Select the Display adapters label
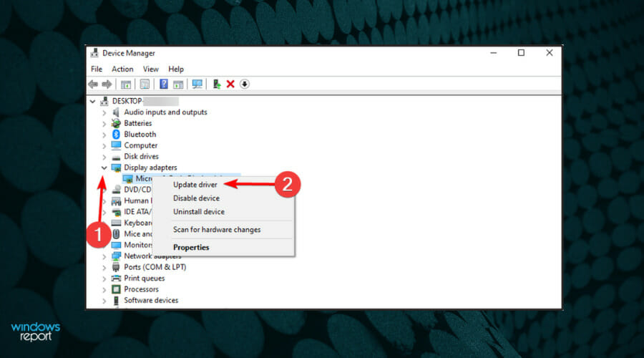This screenshot has height=358, width=644. coord(150,168)
